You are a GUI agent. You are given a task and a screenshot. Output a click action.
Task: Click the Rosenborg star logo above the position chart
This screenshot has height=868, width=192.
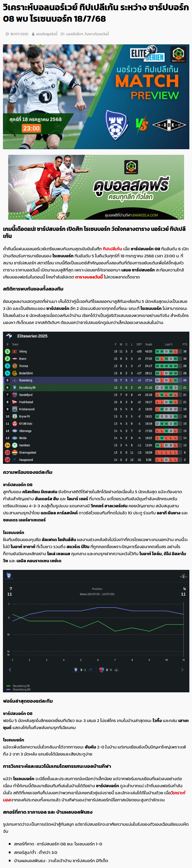tap(183, 576)
